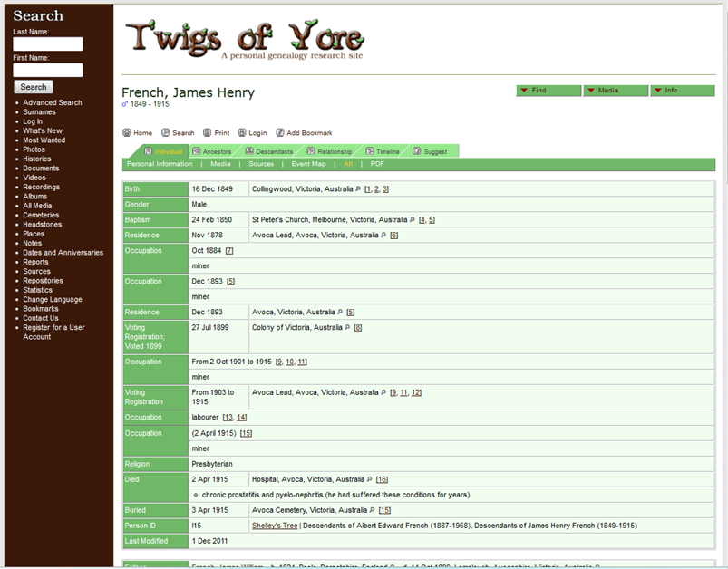Open the Descendants tab
This screenshot has height=569, width=728.
pos(269,151)
